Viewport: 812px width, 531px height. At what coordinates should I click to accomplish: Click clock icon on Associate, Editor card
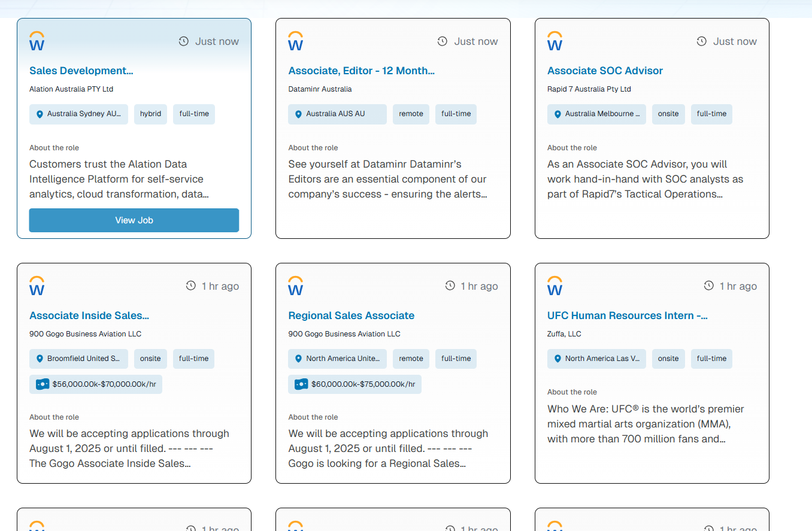tap(443, 41)
